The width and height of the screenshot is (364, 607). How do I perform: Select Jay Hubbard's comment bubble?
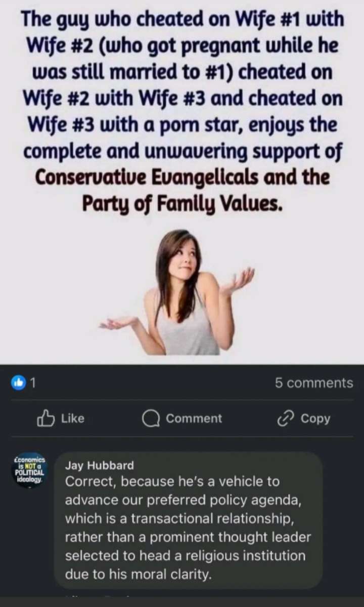189,520
